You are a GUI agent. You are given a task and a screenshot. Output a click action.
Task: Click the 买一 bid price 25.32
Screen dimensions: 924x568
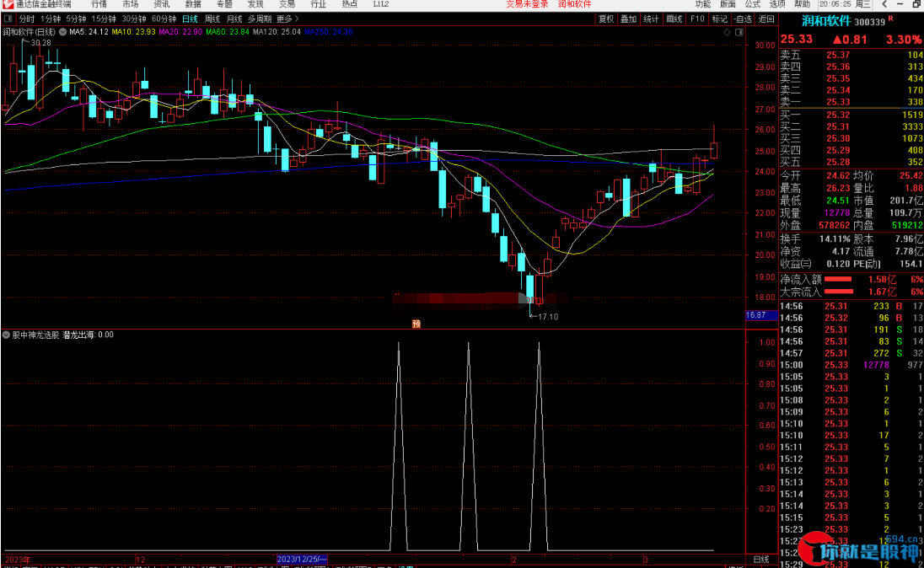click(838, 115)
